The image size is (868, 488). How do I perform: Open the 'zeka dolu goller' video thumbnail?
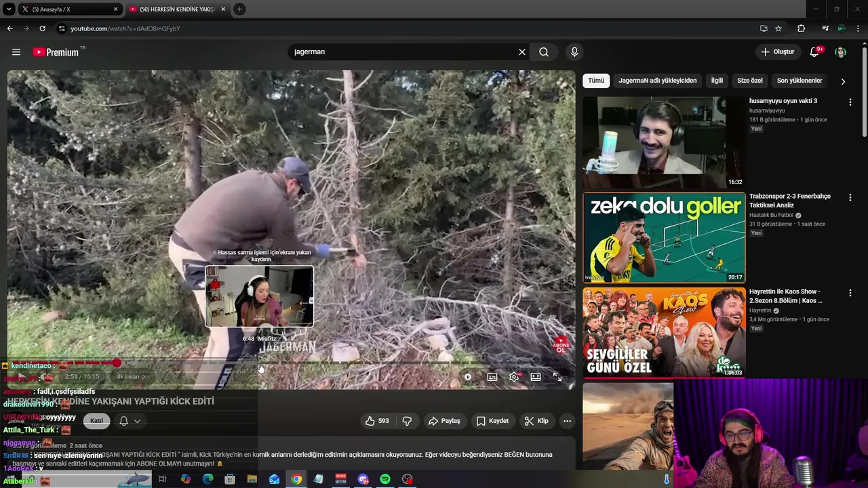tap(664, 237)
